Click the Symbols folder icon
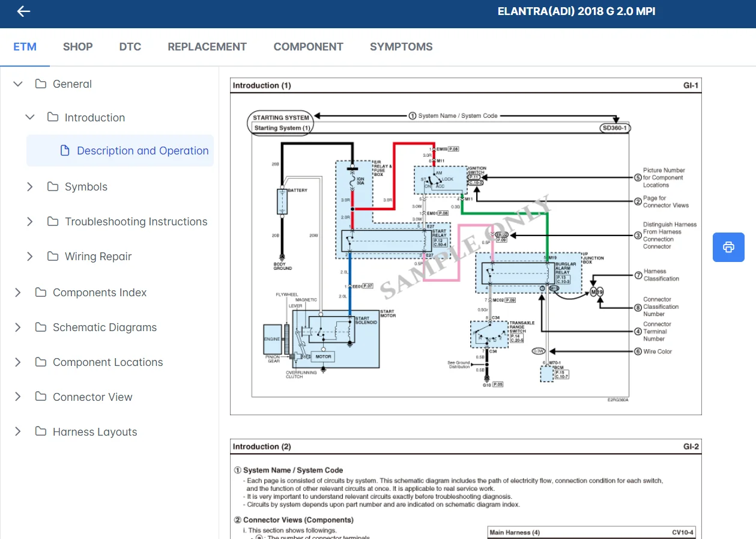 [x=53, y=187]
